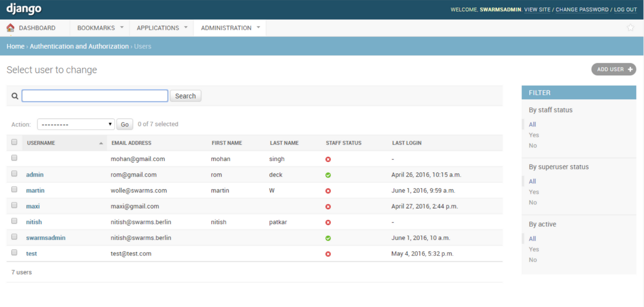
Task: Filter staff status by Yes
Action: (x=534, y=135)
